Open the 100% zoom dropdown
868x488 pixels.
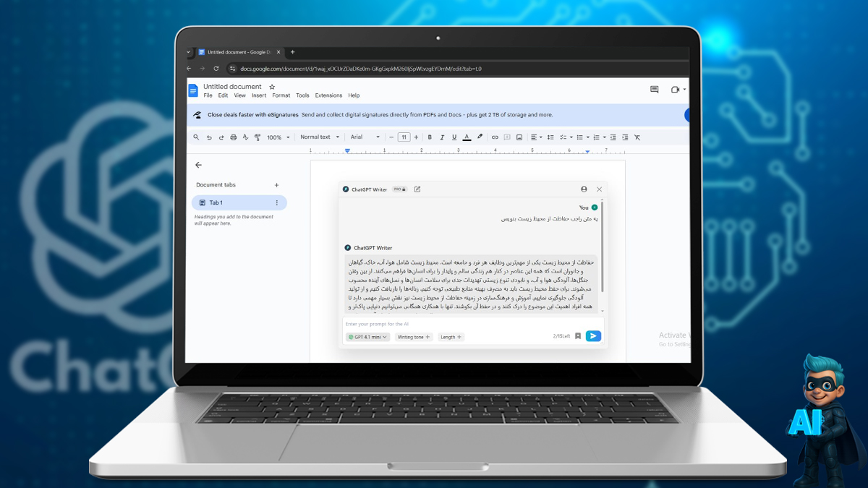point(278,137)
